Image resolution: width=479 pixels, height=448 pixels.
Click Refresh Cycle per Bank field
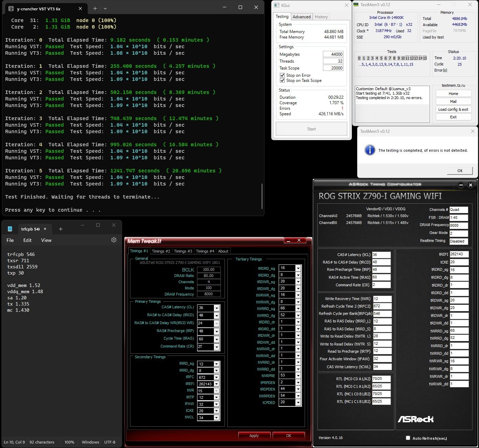coord(382,313)
